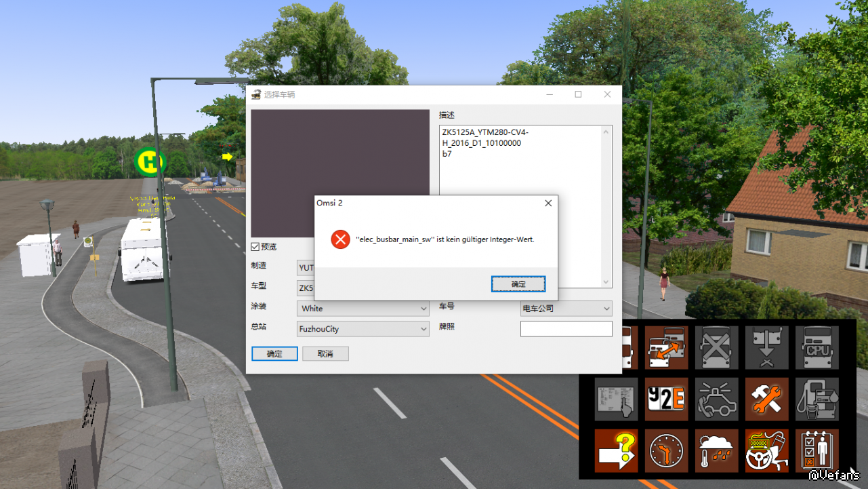The height and width of the screenshot is (489, 868).
Task: Open the steering wheel and keyboard controls icon
Action: coord(767,450)
